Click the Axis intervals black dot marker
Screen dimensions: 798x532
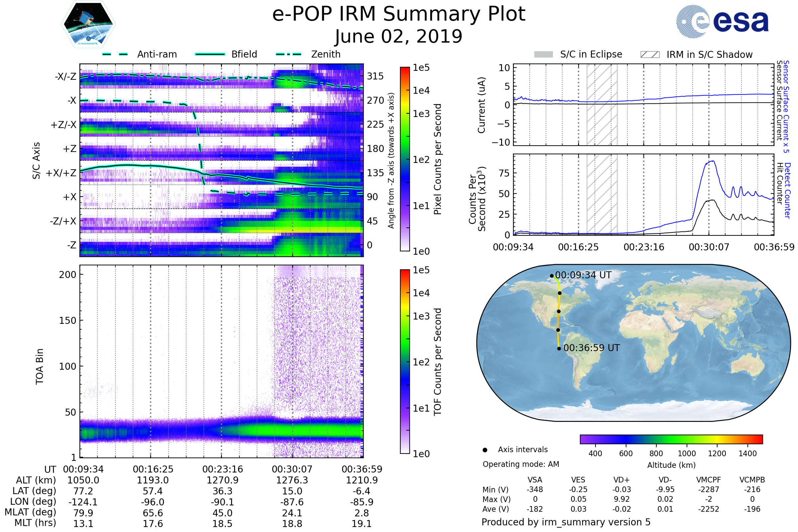(x=485, y=450)
